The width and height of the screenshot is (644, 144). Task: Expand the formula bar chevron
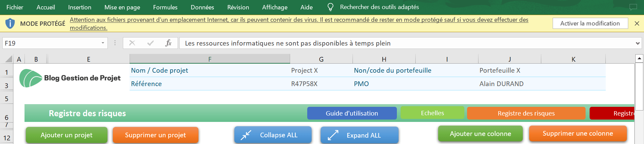pos(638,43)
